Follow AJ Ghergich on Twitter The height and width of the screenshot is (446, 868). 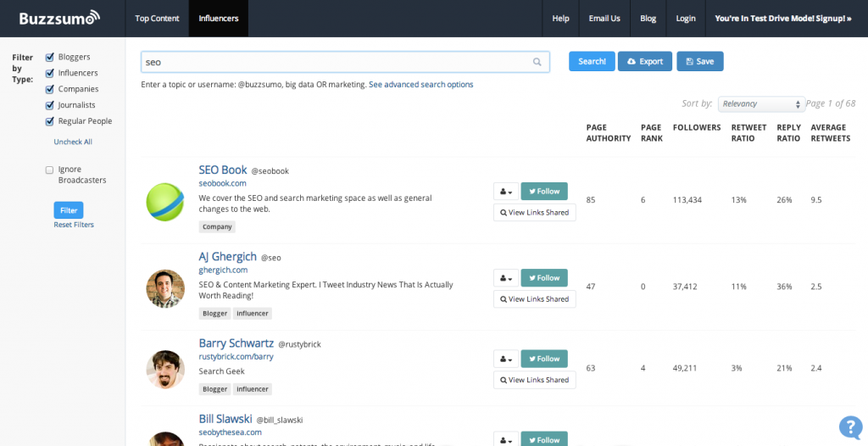[x=544, y=277]
